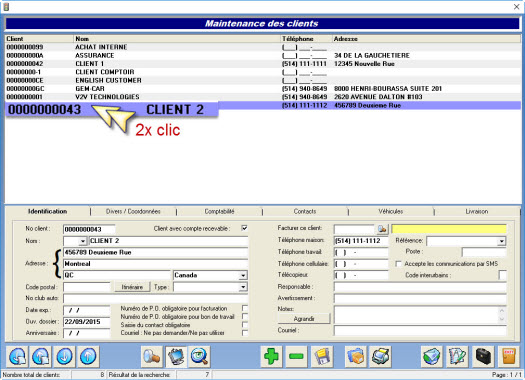Screen dimensions: 525x380
Task: Open the Référence dropdown
Action: [x=502, y=241]
